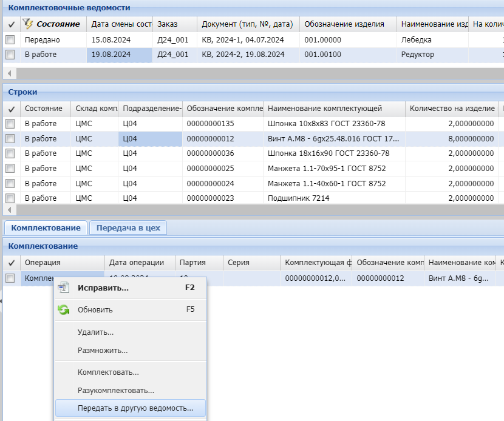Choose Передать в другую ведомость menu item
The image size is (504, 421).
135,408
